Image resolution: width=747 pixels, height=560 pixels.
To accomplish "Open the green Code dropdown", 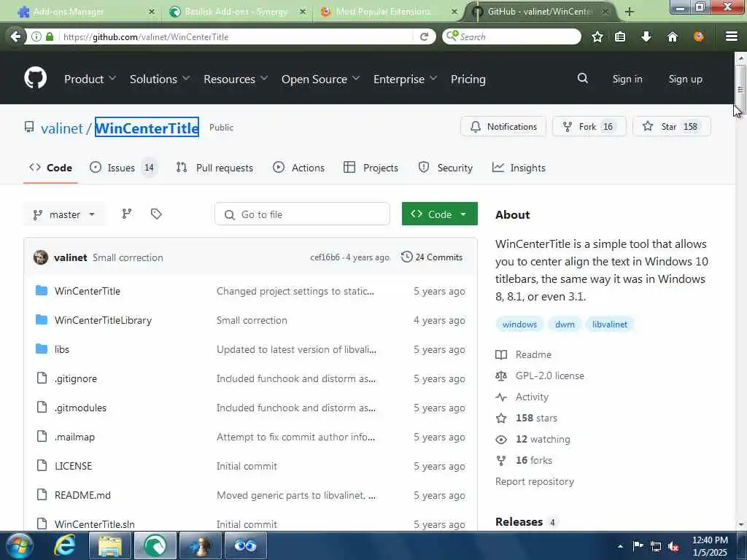I will point(439,214).
